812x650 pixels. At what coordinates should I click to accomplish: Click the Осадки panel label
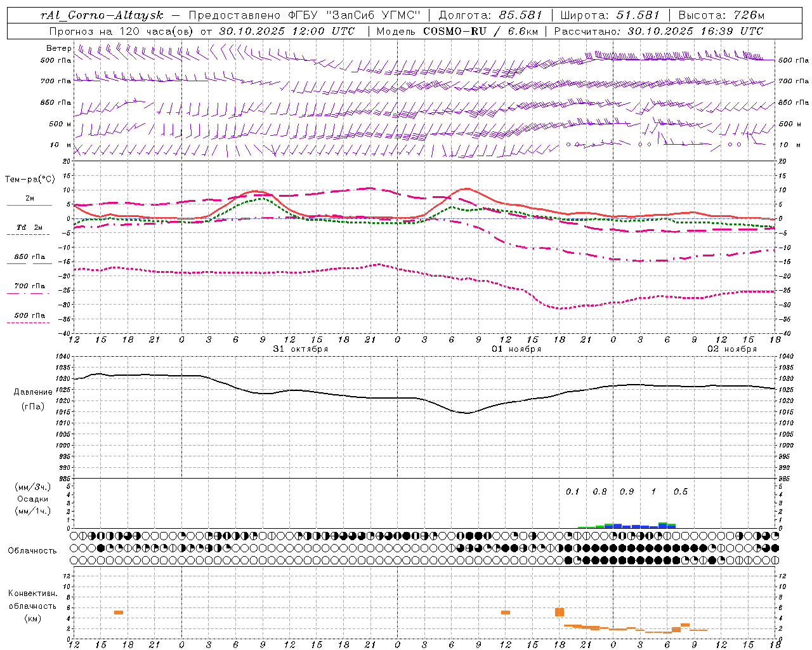(x=33, y=499)
